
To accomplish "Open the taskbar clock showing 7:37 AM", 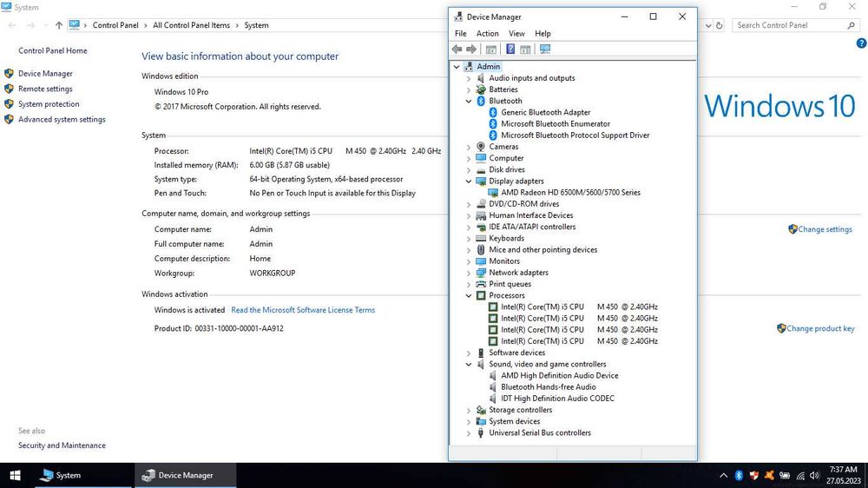I will [843, 475].
